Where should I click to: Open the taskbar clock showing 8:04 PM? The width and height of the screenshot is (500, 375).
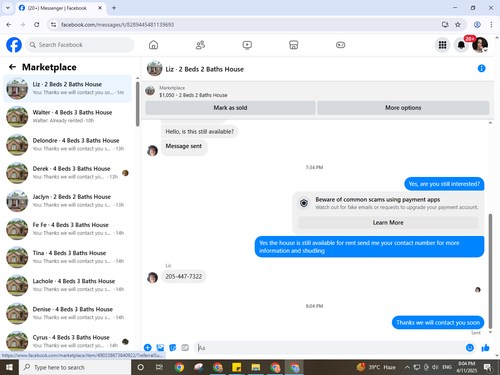pyautogui.click(x=466, y=367)
